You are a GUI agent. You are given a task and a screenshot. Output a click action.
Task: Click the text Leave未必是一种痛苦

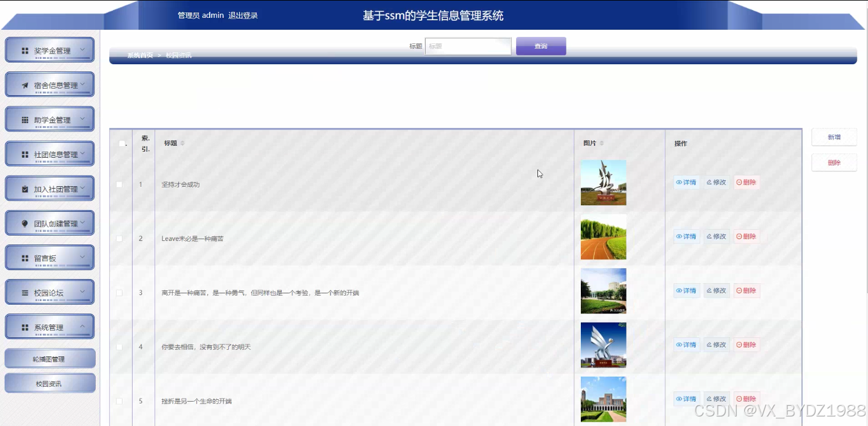(193, 239)
